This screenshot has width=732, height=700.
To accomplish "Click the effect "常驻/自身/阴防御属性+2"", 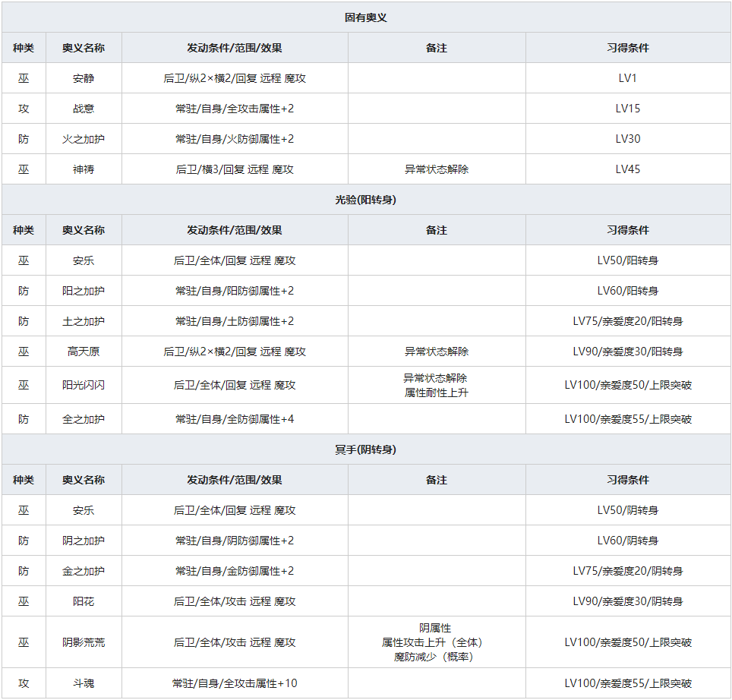I will pos(235,541).
